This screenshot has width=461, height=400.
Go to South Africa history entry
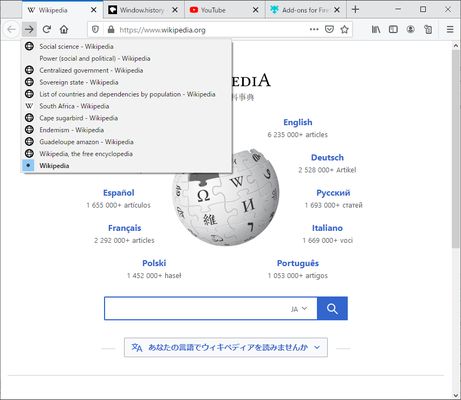click(x=127, y=106)
